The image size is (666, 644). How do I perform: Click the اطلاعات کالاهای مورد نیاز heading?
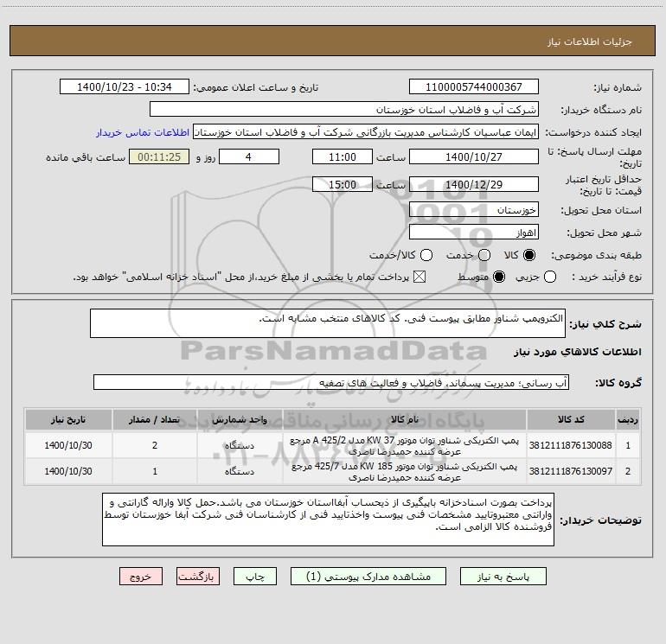click(x=577, y=352)
